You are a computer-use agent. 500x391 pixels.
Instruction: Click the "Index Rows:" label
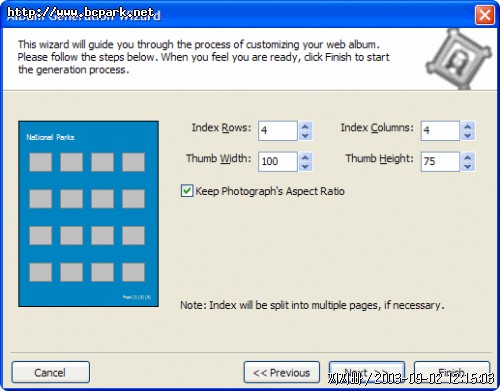(221, 128)
